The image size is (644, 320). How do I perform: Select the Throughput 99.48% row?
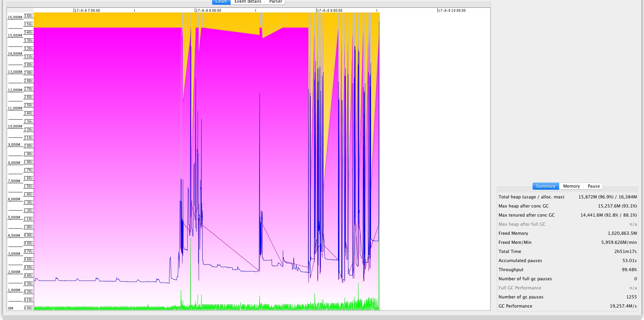[568, 270]
